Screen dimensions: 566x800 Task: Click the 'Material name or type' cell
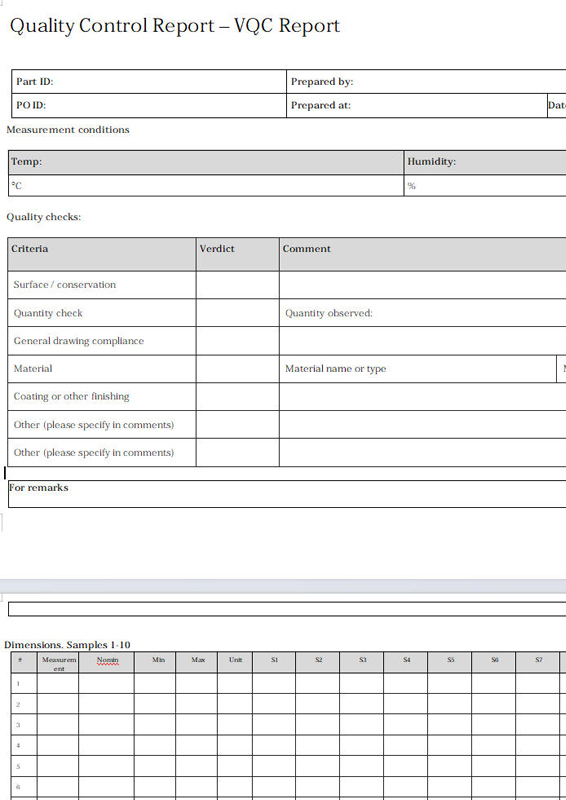click(417, 369)
